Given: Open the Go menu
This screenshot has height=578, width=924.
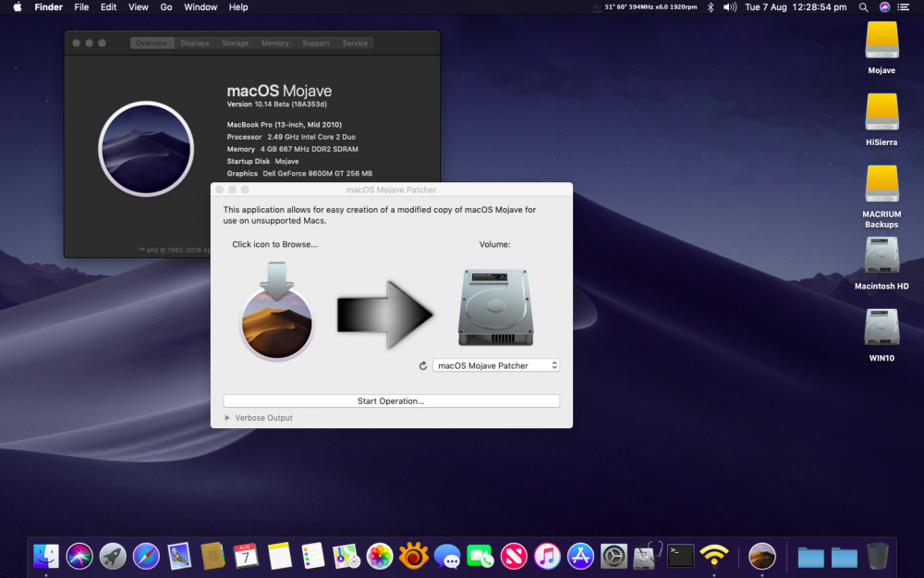Looking at the screenshot, I should (x=166, y=7).
